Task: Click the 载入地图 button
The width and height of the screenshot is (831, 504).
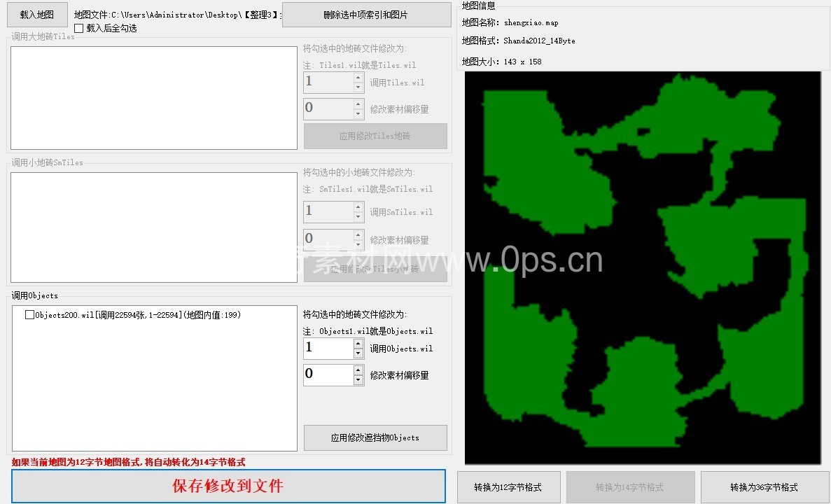Action: pos(37,15)
